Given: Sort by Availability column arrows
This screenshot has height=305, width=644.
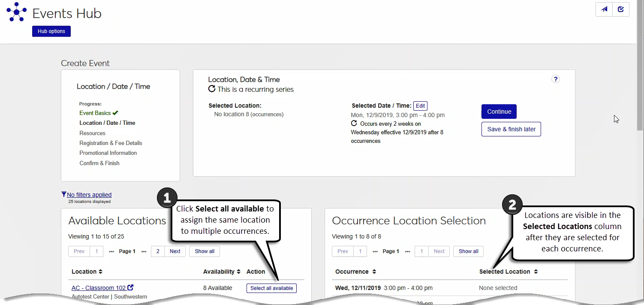Looking at the screenshot, I should [x=238, y=272].
